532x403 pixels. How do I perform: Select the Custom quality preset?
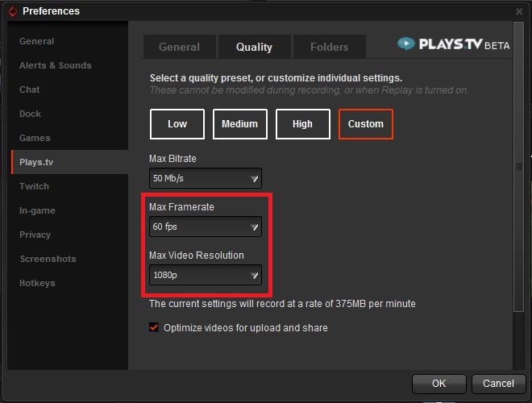point(366,124)
